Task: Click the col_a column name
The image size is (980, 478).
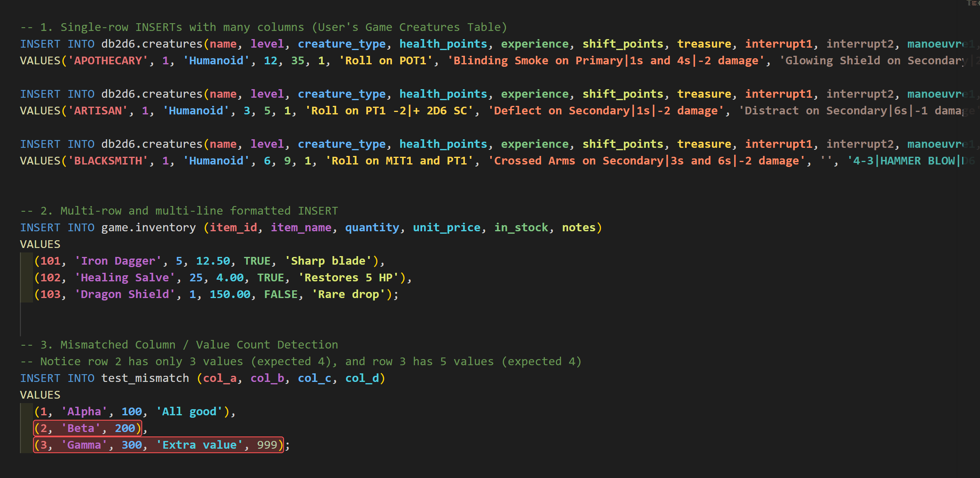Action: [220, 378]
